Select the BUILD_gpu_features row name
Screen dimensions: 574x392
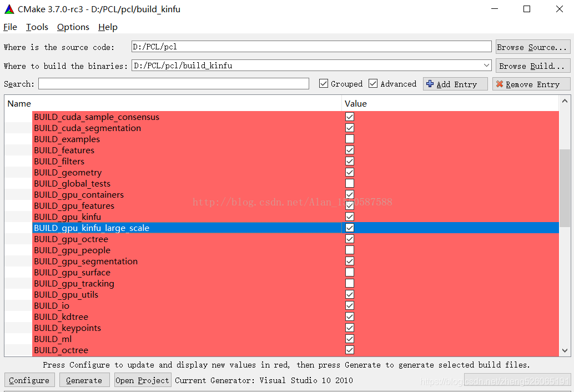tap(74, 205)
